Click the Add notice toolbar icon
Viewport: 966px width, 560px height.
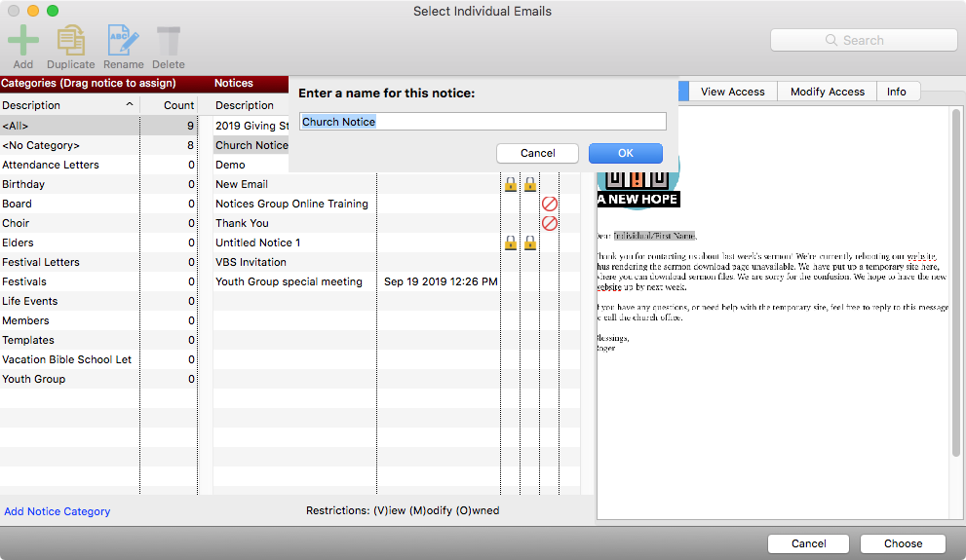pos(23,42)
